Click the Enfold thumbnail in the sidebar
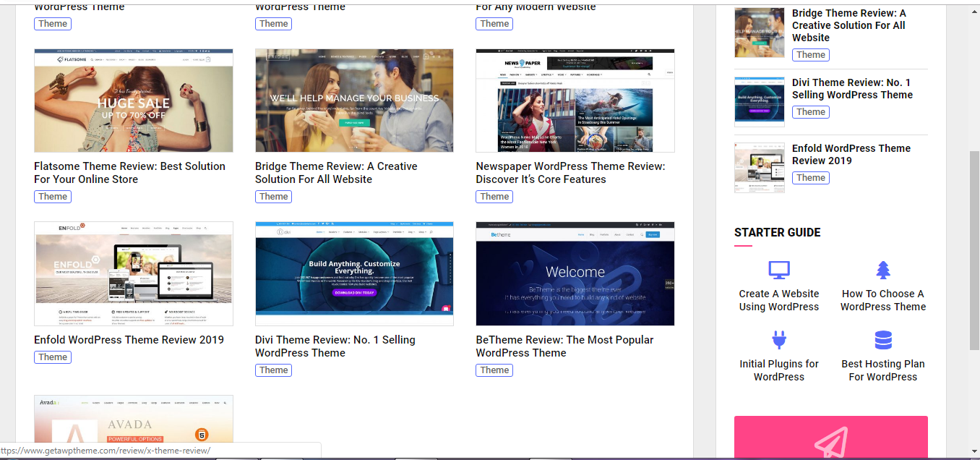Viewport: 980px width, 460px height. (759, 168)
